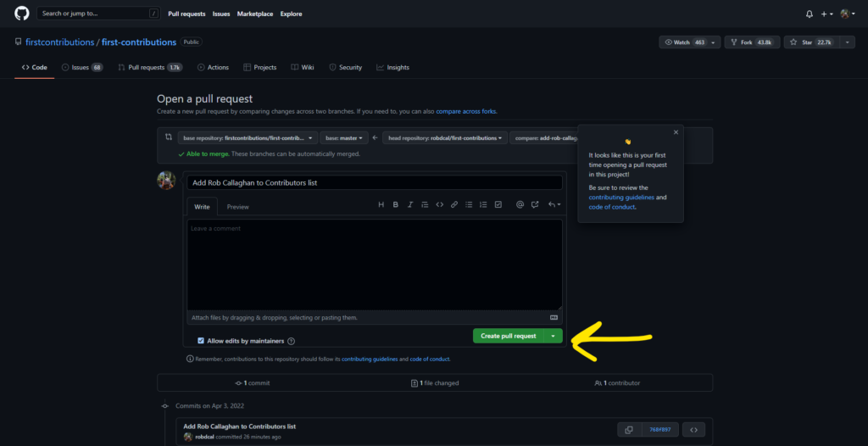Click the help icon beside Allow edits
Image resolution: width=868 pixels, height=446 pixels.
click(x=292, y=342)
